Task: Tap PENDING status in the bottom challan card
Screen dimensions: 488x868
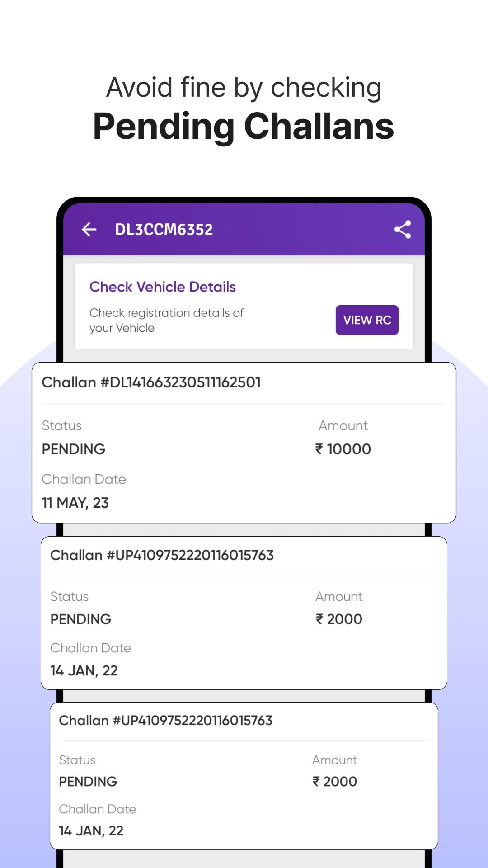Action: 88,781
